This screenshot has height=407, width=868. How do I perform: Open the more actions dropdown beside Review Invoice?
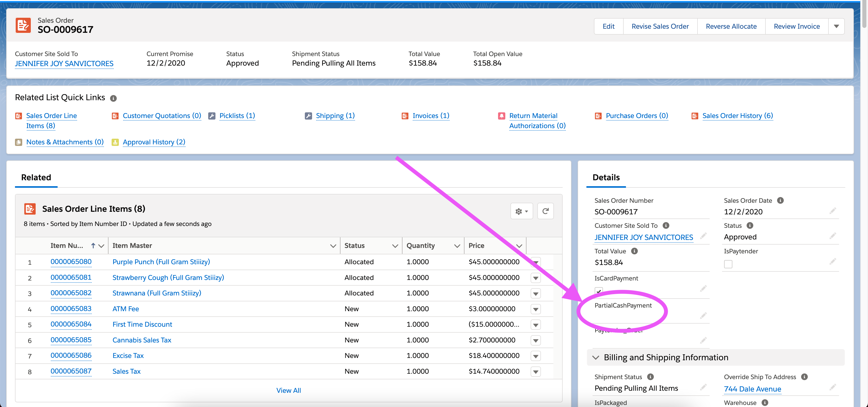pos(836,26)
